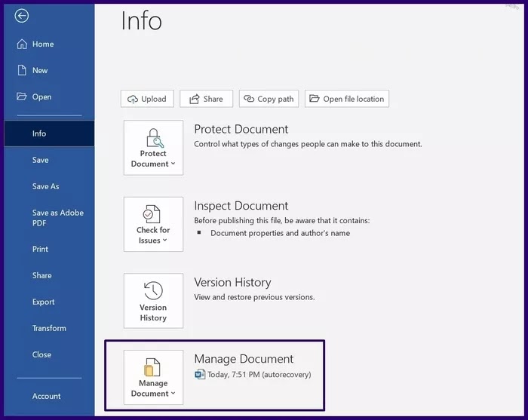Expand the Protect Document dropdown
Image resolution: width=528 pixels, height=420 pixels.
click(x=153, y=147)
